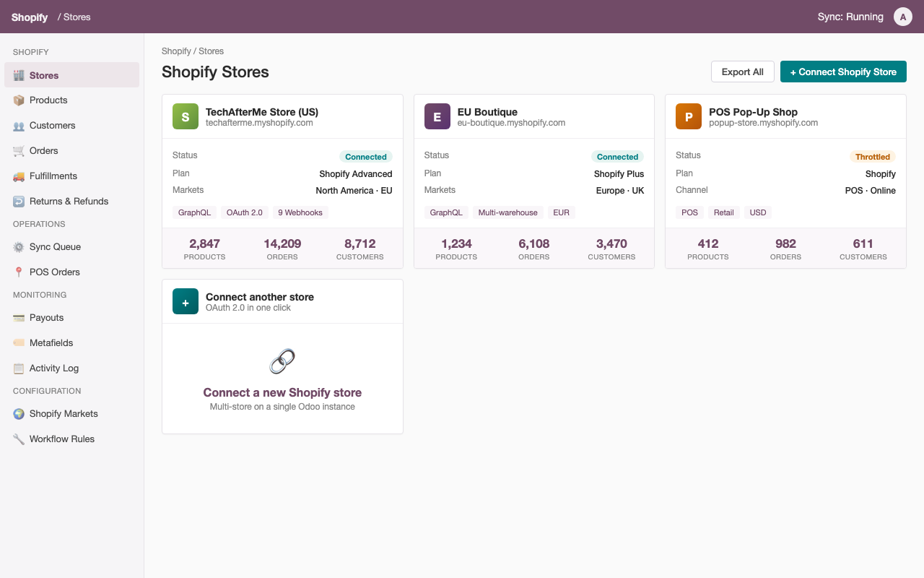Click the Connected badge on EU Boutique
Screen dimensions: 924x578
coord(617,157)
